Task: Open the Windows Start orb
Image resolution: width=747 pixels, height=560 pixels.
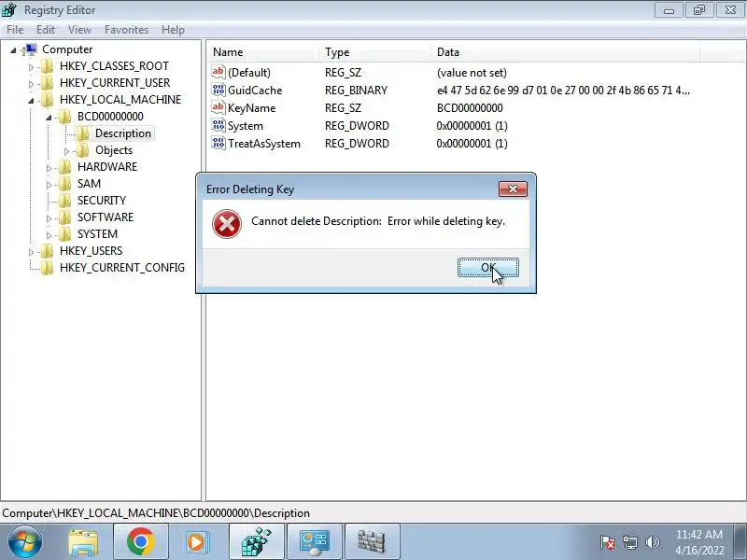Action: (x=25, y=542)
